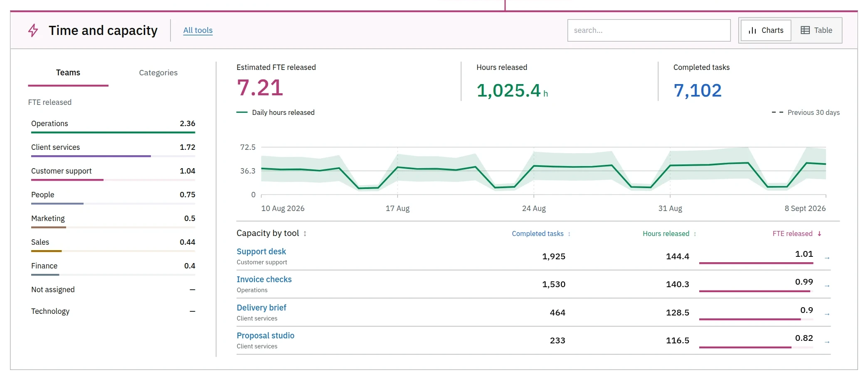Select the Teams tab
Image resolution: width=868 pixels, height=380 pixels.
coord(68,73)
